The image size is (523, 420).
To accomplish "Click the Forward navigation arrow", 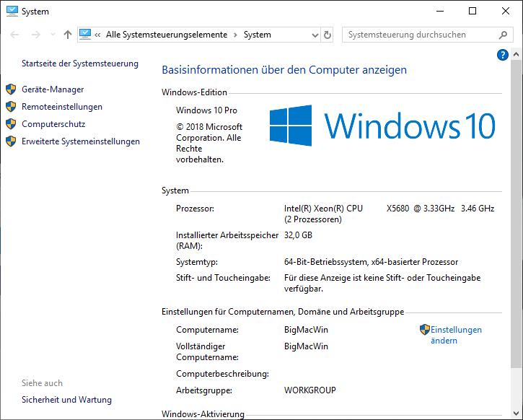I will pos(35,35).
